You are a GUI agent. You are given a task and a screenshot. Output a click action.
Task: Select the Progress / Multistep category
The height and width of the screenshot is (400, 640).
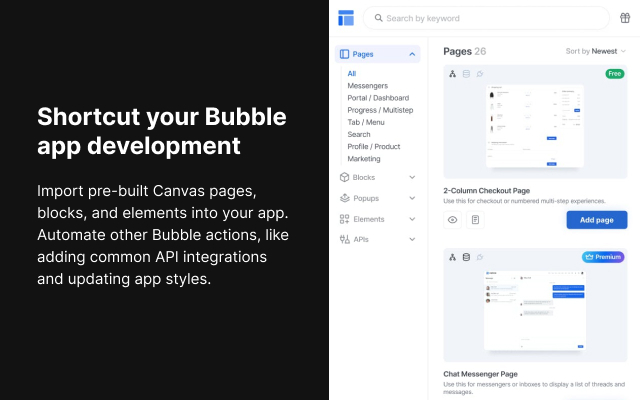[380, 110]
